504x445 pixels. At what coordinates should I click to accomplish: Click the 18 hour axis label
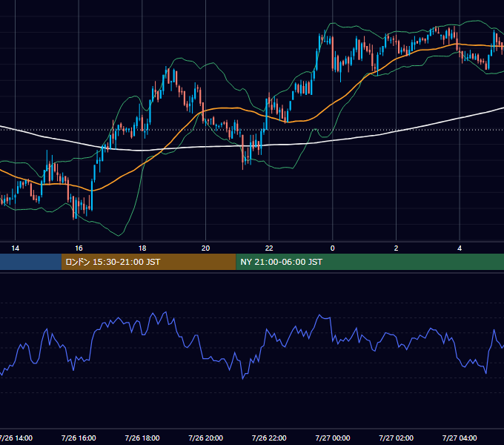coord(142,248)
